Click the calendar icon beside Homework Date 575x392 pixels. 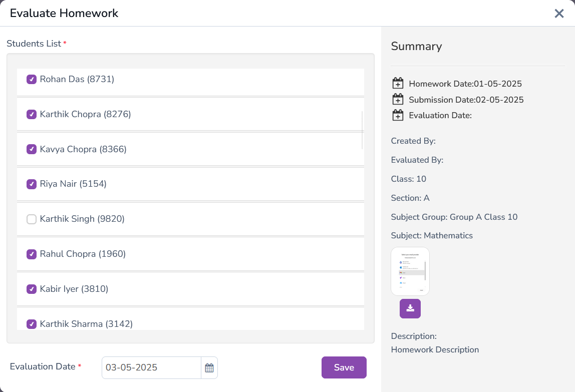click(398, 83)
